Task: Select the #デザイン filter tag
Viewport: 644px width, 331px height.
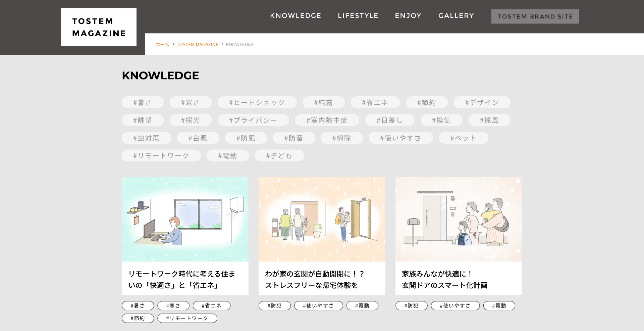Action: coord(482,102)
